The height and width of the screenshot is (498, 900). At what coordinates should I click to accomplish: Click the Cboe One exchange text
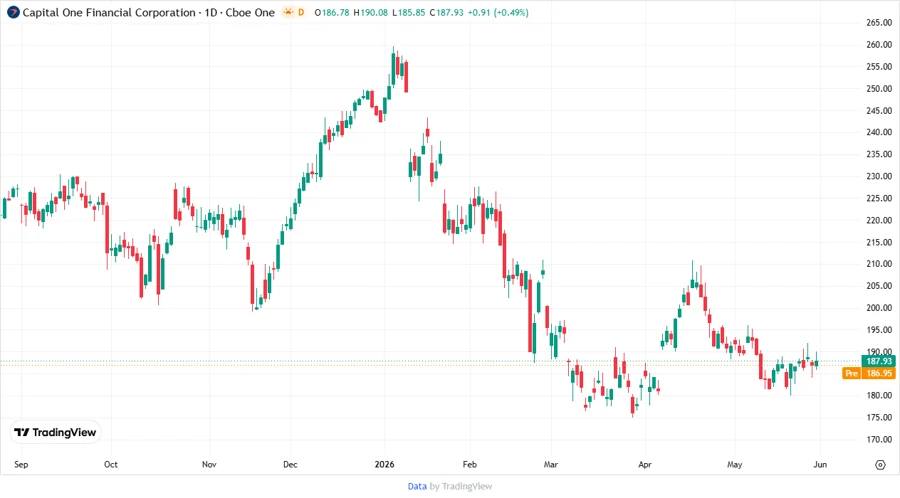[250, 12]
